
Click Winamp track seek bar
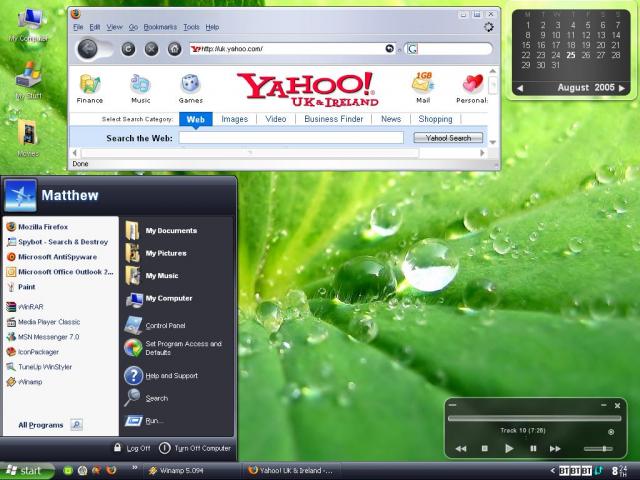[x=534, y=418]
